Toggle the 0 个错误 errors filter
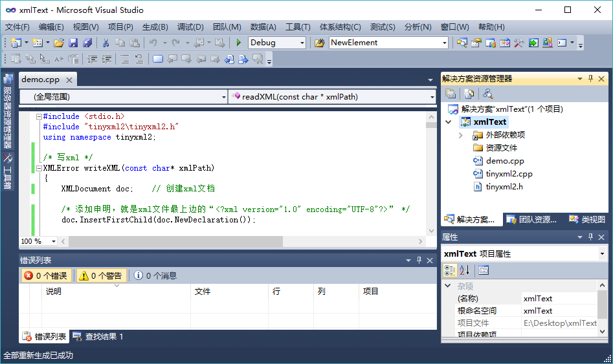 (46, 275)
